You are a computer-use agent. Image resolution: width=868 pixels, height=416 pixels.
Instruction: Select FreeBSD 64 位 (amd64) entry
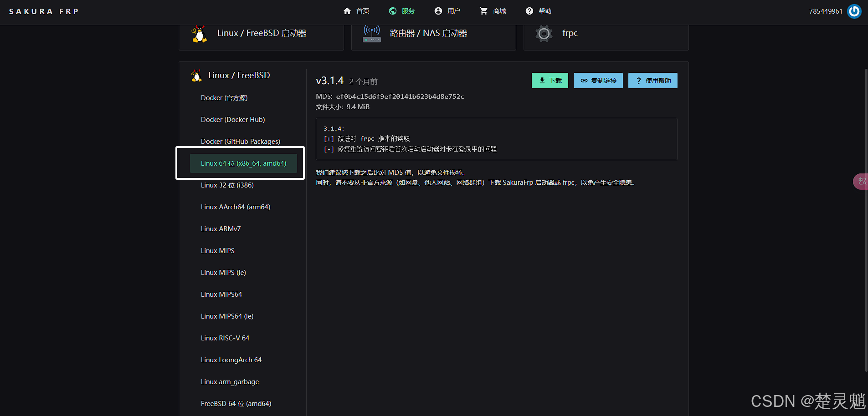tap(243, 404)
